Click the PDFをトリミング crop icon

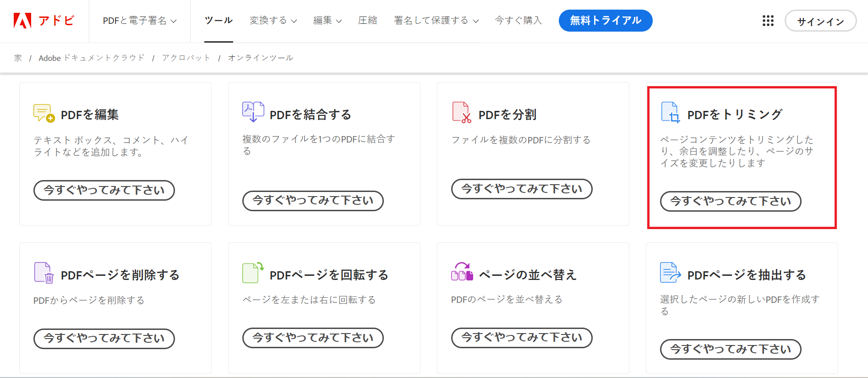click(671, 113)
